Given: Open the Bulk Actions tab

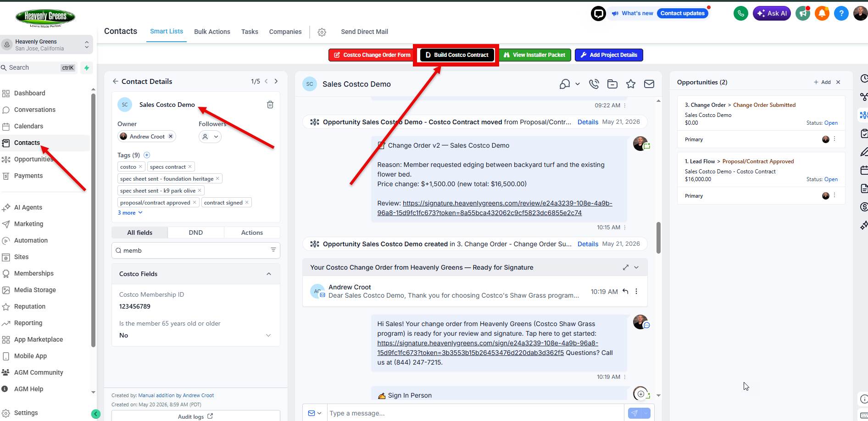Looking at the screenshot, I should [212, 32].
